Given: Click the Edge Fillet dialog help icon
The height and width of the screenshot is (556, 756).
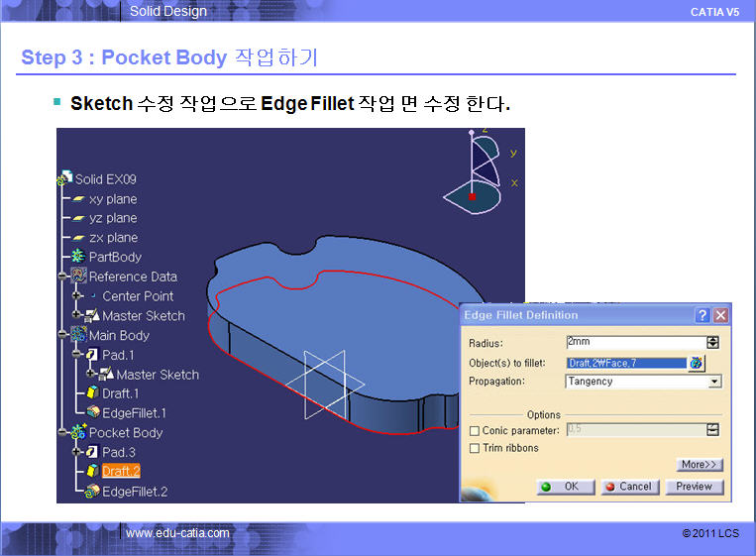Looking at the screenshot, I should click(702, 315).
